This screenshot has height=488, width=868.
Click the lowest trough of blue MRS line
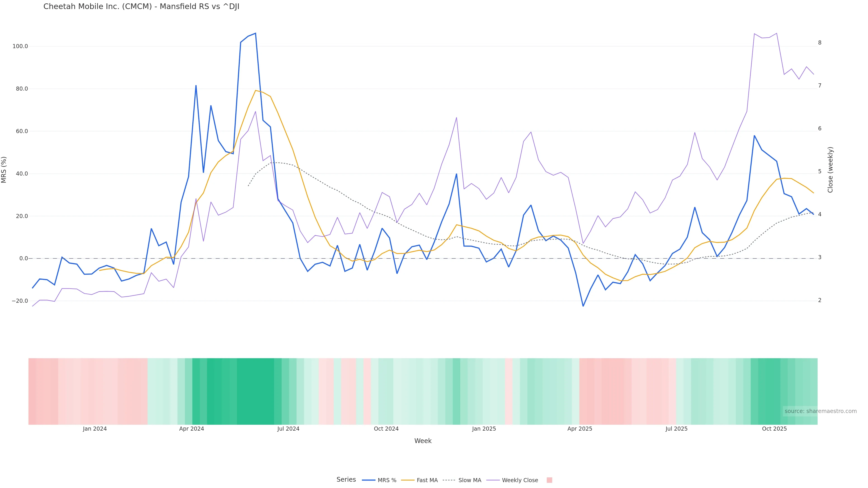tap(583, 306)
